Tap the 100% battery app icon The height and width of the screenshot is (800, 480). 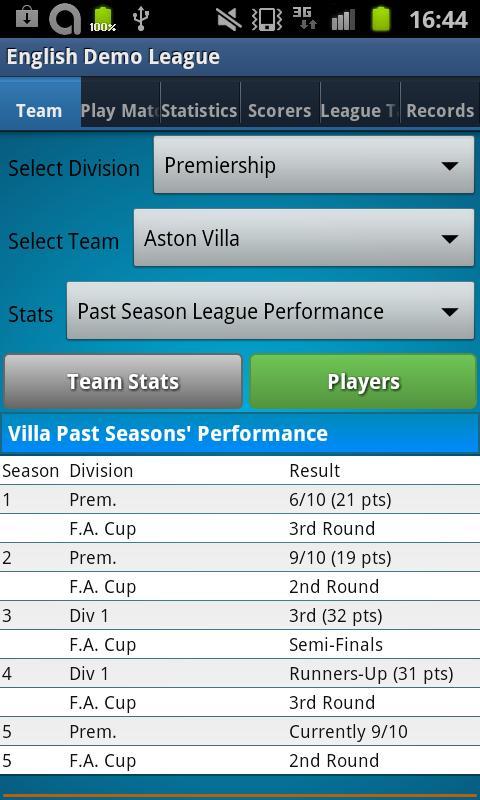[103, 19]
